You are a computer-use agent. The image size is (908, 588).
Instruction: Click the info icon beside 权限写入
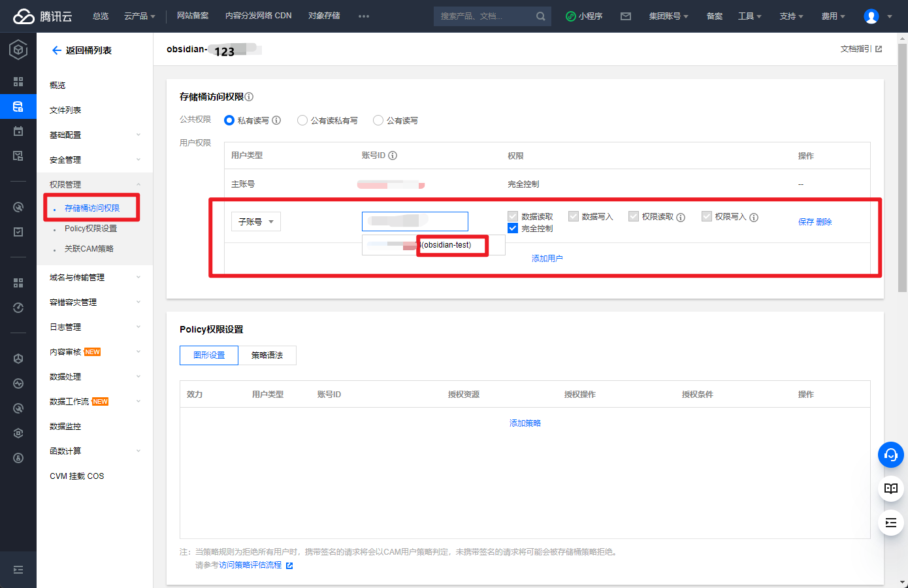point(754,218)
